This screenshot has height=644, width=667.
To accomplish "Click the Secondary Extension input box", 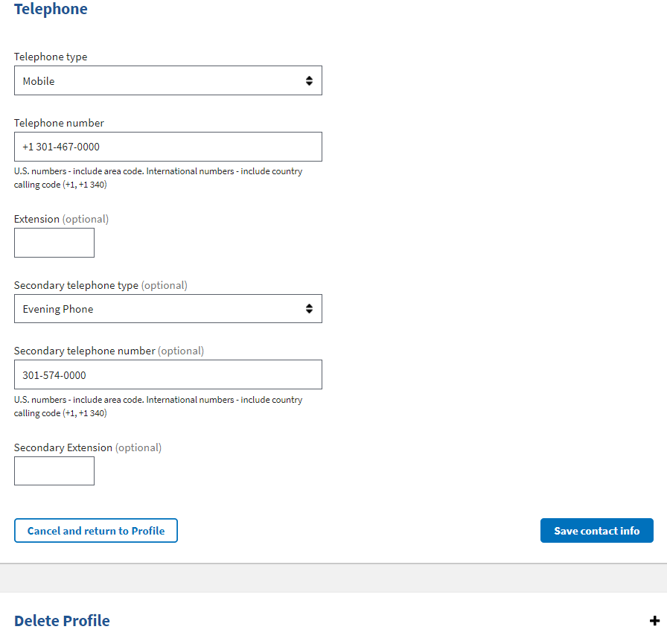I will click(54, 471).
